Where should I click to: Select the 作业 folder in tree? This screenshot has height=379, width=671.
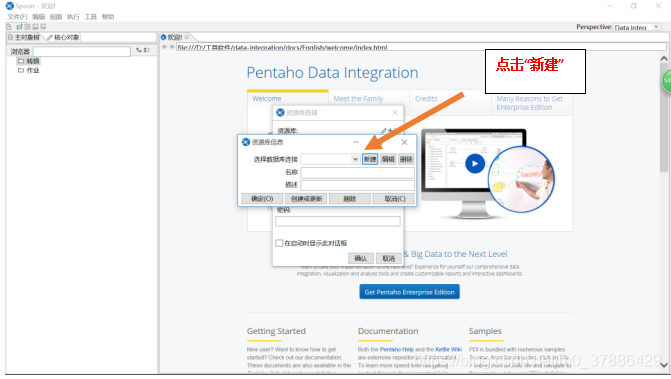(29, 70)
